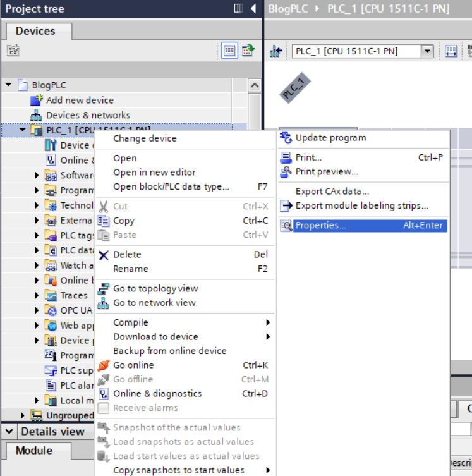Click the icon right of PLC_1 device dropdown
472x476 pixels.
(451, 51)
